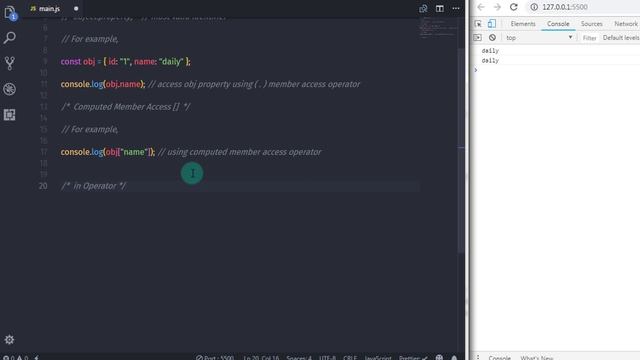Switch to the Network tab

coord(625,24)
